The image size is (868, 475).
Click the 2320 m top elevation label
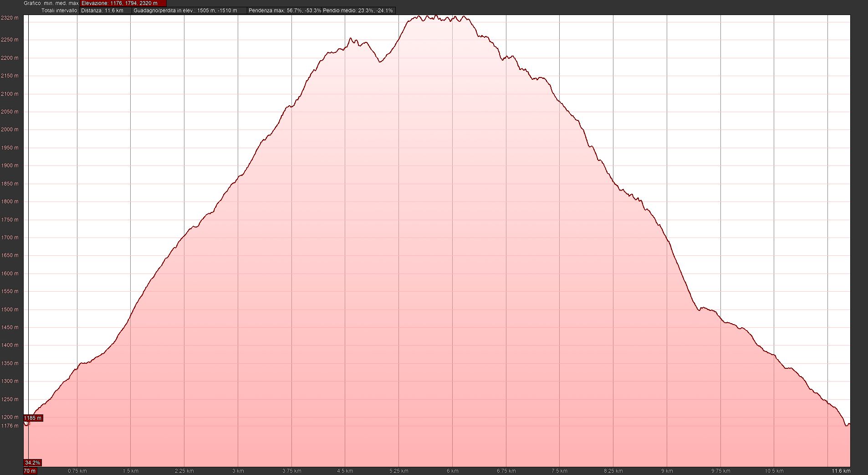point(10,18)
